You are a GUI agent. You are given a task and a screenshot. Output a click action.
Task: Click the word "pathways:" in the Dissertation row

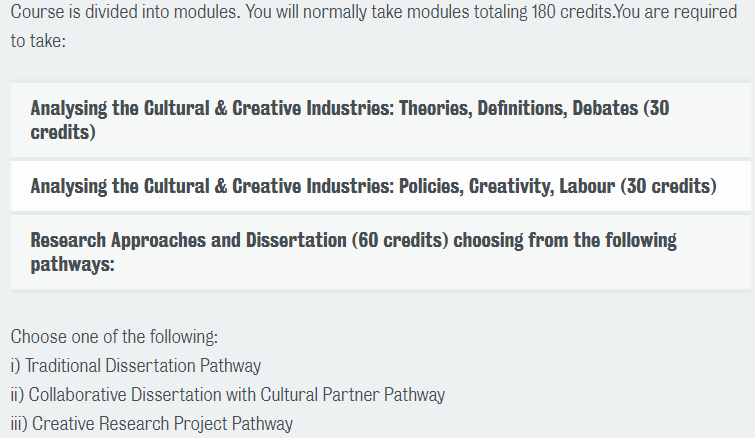pos(73,264)
